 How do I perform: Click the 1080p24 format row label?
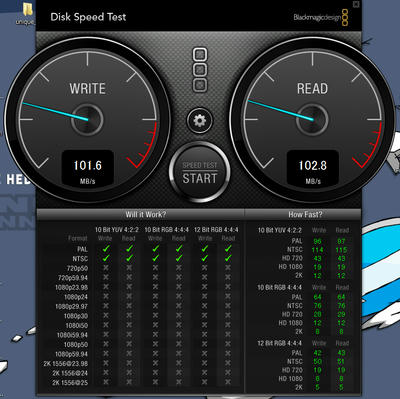tap(76, 297)
